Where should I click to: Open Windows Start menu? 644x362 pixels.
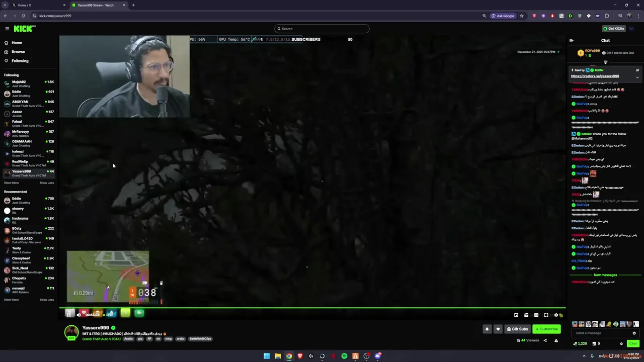tap(267, 356)
